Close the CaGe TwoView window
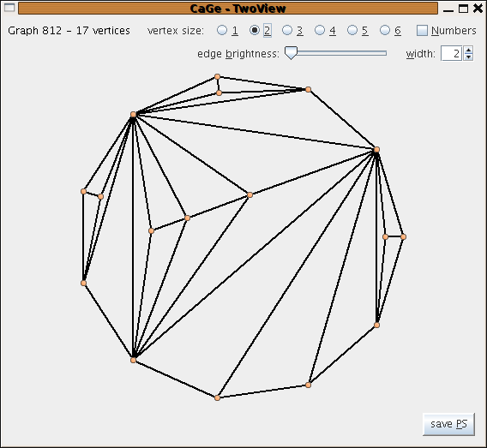 point(478,9)
